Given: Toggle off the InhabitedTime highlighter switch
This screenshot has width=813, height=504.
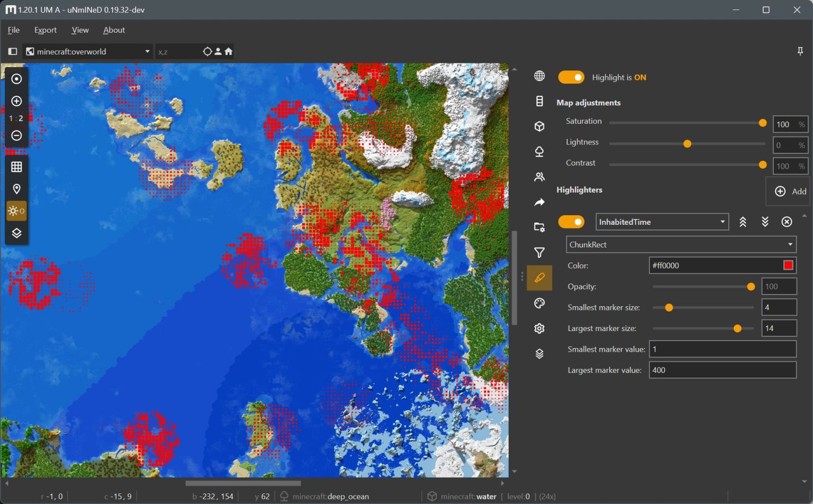Looking at the screenshot, I should [571, 222].
